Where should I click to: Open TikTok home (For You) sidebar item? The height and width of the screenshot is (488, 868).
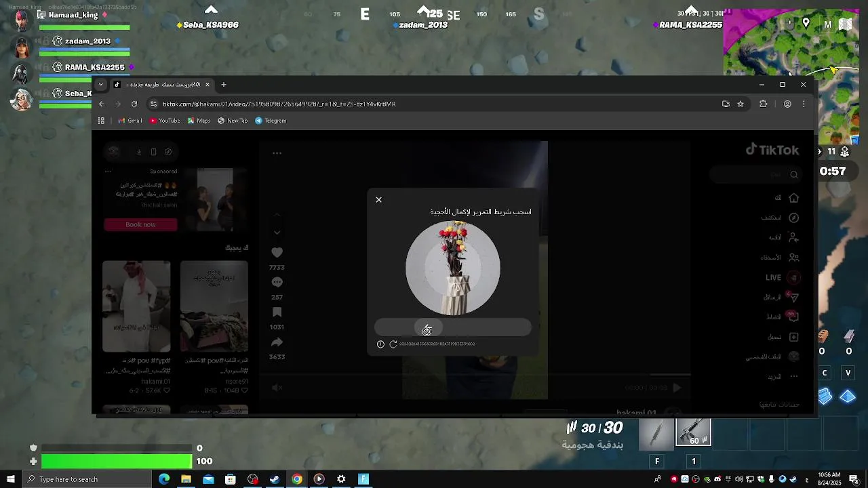(x=787, y=198)
